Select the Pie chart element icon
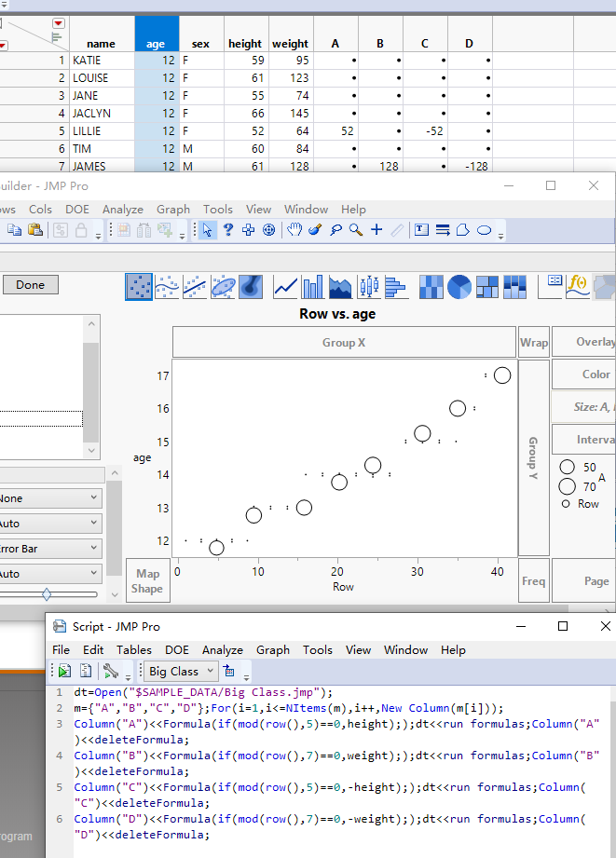 tap(459, 287)
